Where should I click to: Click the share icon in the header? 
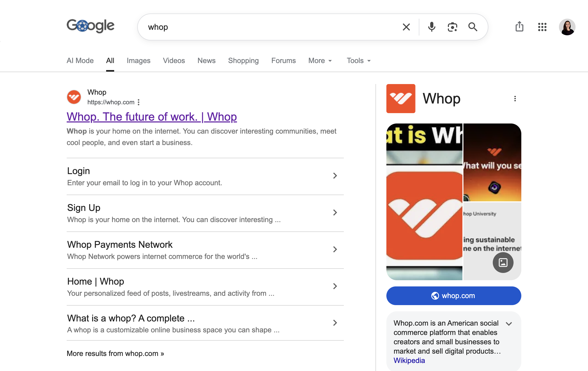[x=519, y=27]
